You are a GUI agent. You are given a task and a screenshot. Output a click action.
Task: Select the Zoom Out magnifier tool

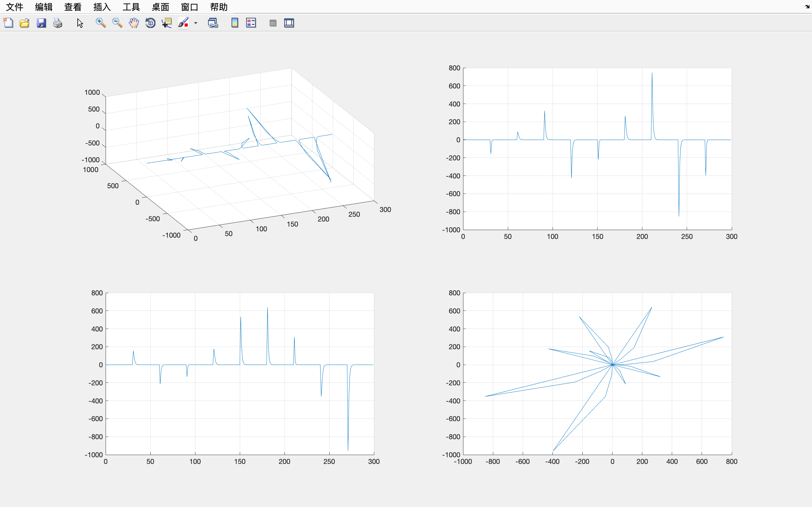(117, 23)
